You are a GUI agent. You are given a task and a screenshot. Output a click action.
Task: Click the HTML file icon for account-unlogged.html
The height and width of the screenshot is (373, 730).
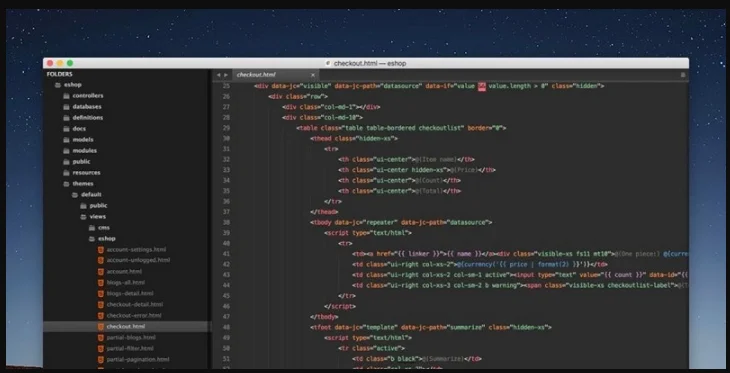(x=101, y=260)
